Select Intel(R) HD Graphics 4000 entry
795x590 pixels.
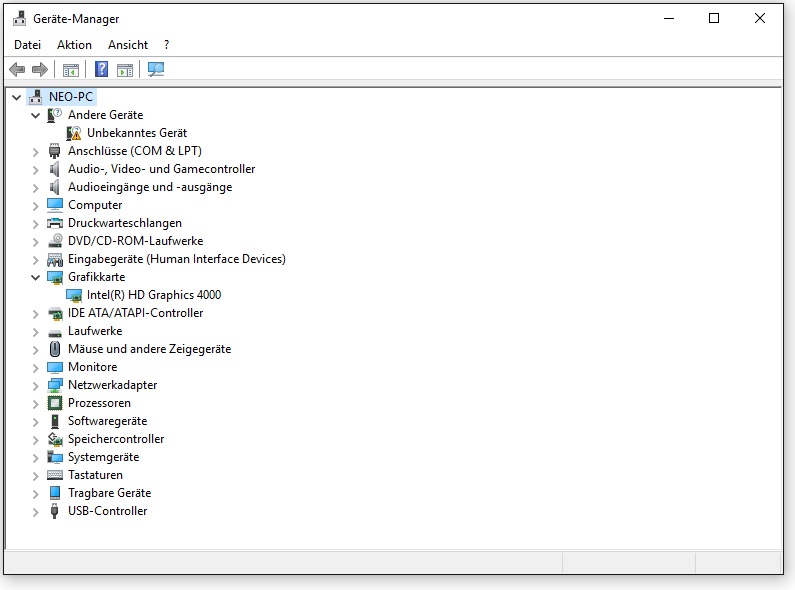coord(154,295)
